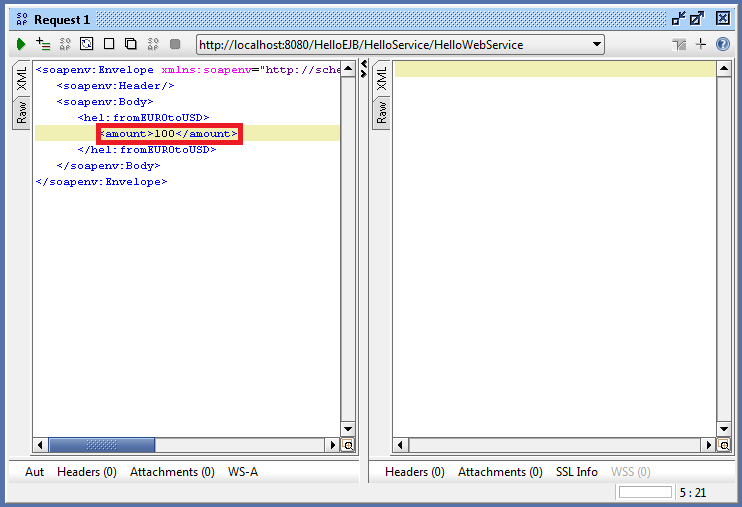
Task: Click the empty square toolbar icon
Action: 108,44
